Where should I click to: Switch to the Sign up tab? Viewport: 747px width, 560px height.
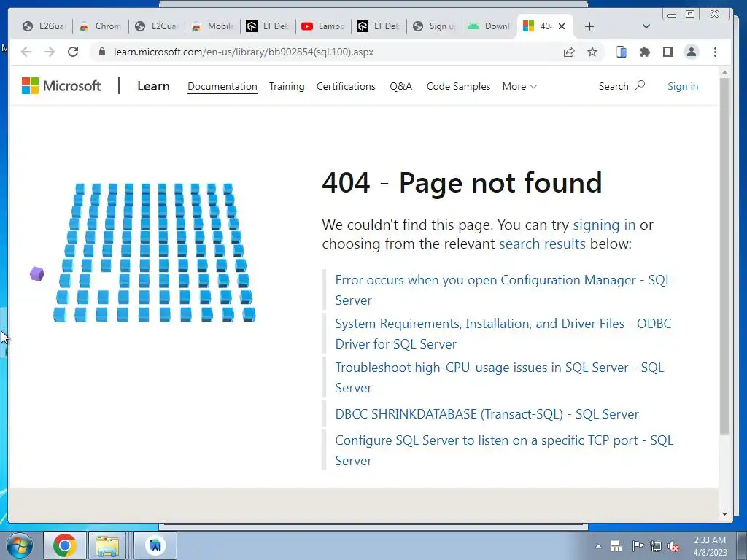[x=434, y=26]
